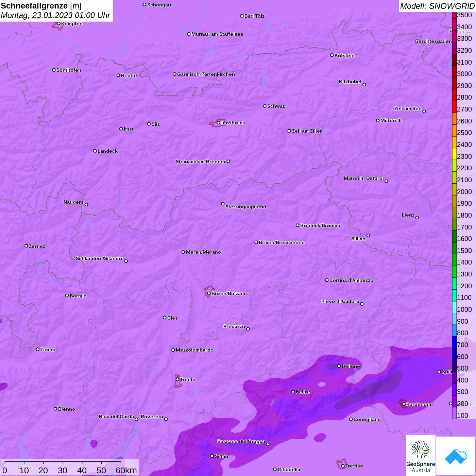Click the 'Schlanders/Silandro' label
This screenshot has width=476, height=476.
(x=100, y=258)
